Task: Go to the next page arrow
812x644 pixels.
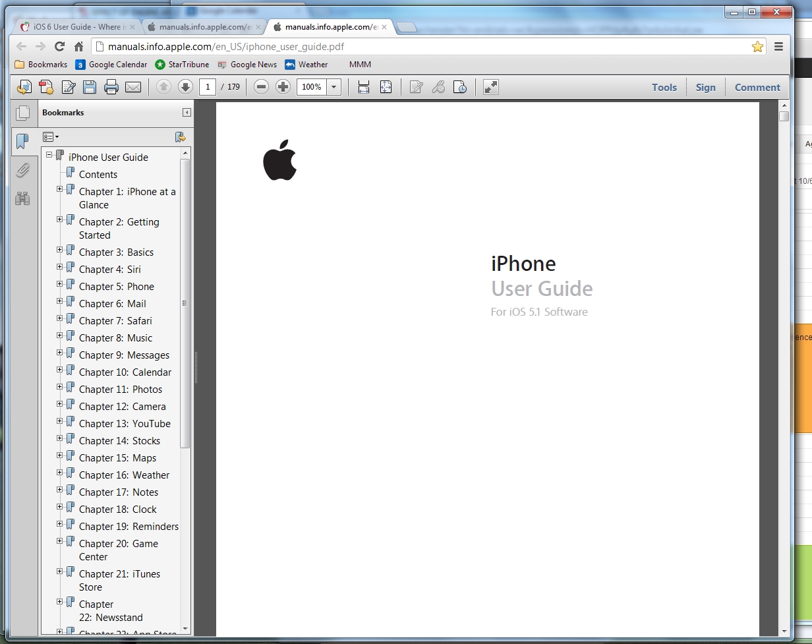Action: coord(186,87)
